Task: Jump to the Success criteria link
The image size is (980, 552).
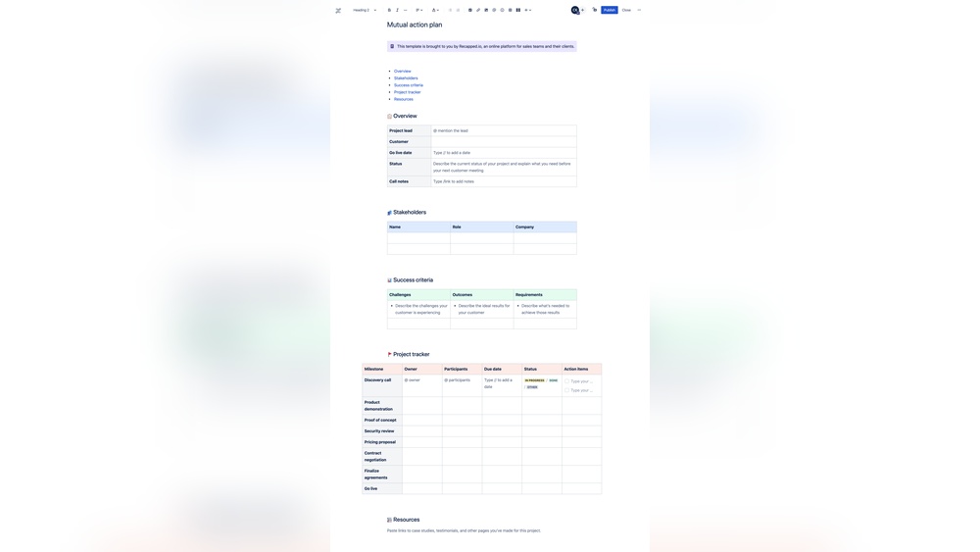Action: pos(409,85)
